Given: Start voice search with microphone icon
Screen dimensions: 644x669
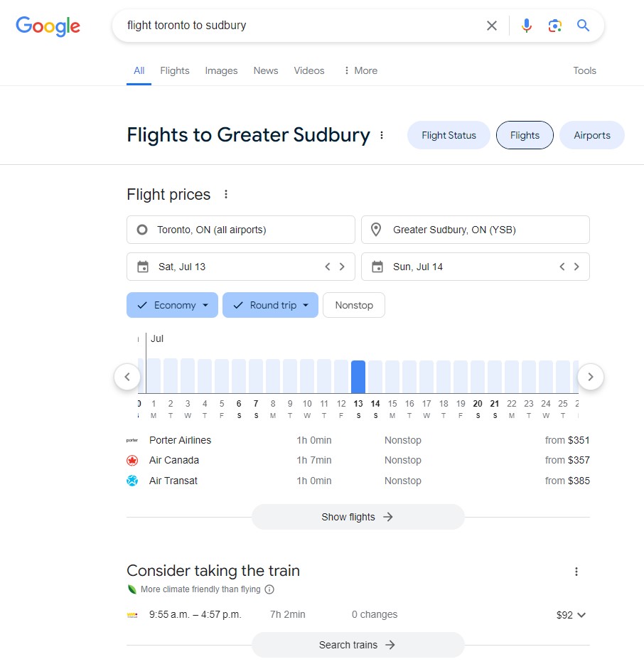Looking at the screenshot, I should (x=526, y=26).
